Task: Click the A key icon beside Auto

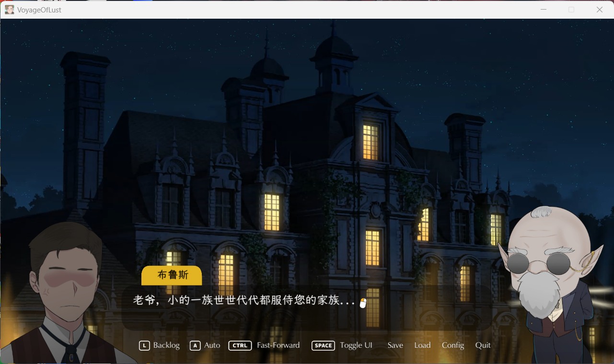Action: 195,345
